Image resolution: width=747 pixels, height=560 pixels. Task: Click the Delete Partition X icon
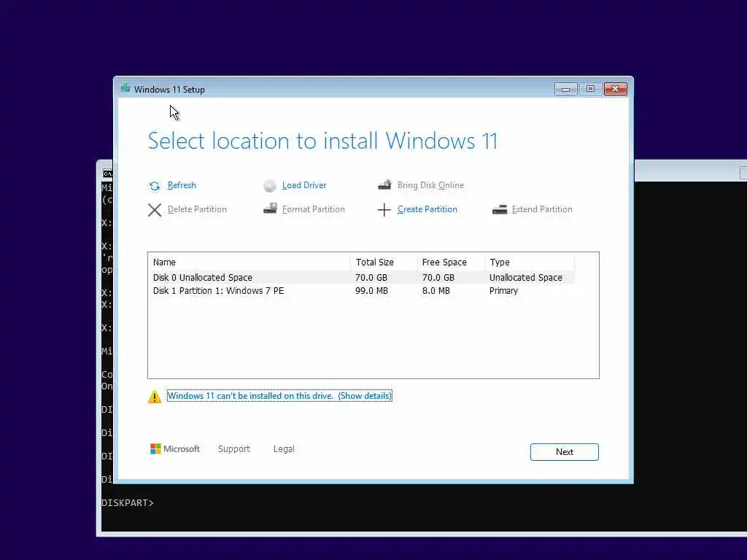155,210
